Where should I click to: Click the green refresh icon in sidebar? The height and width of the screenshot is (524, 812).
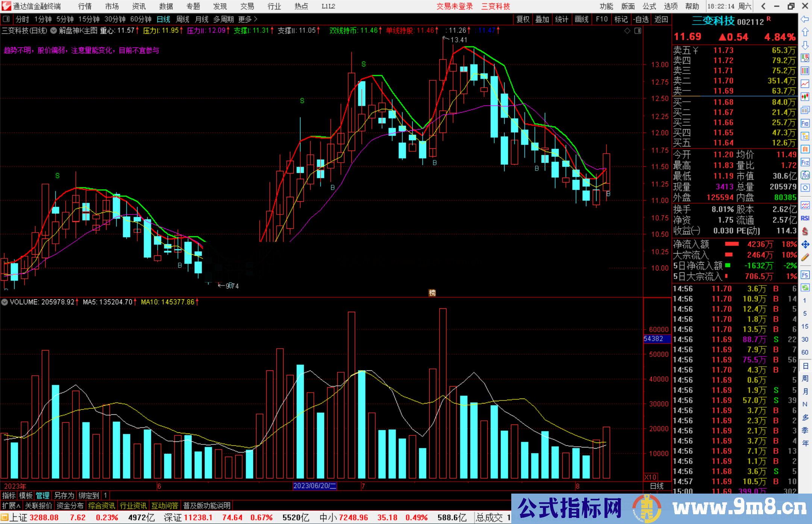pyautogui.click(x=805, y=288)
